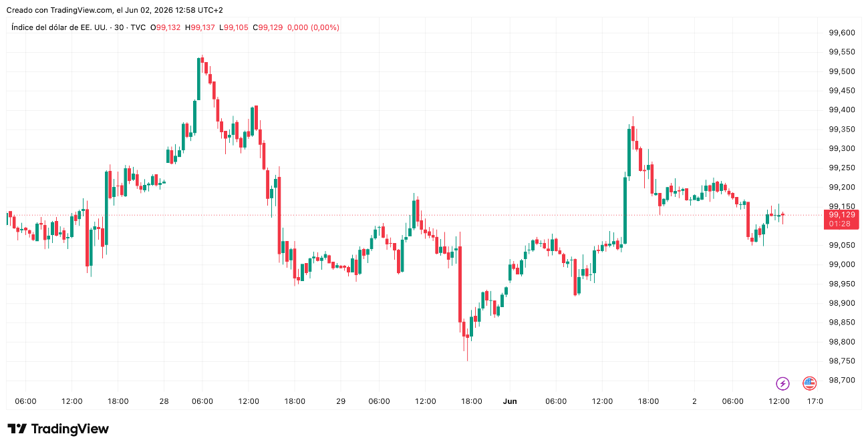This screenshot has height=448, width=868.
Task: Click the low value L99,105
Action: (x=233, y=27)
